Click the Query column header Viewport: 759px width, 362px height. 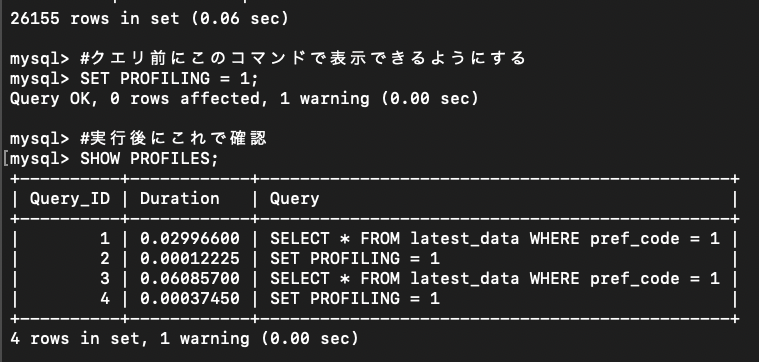coord(294,199)
